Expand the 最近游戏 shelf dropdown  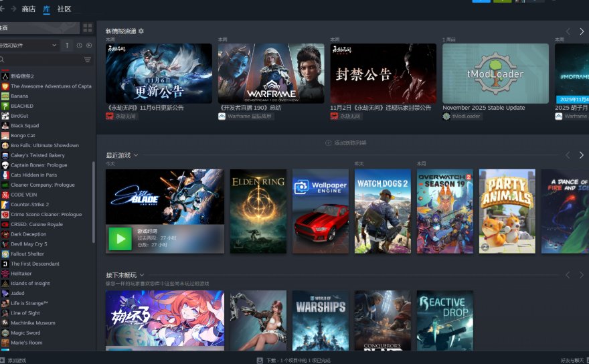[x=136, y=155]
